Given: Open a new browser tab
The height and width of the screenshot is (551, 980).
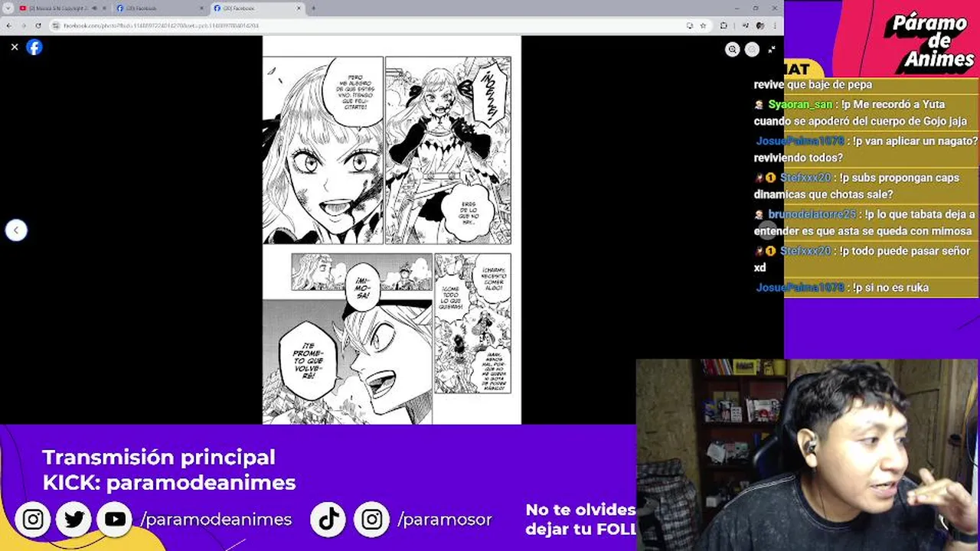Looking at the screenshot, I should coord(313,8).
